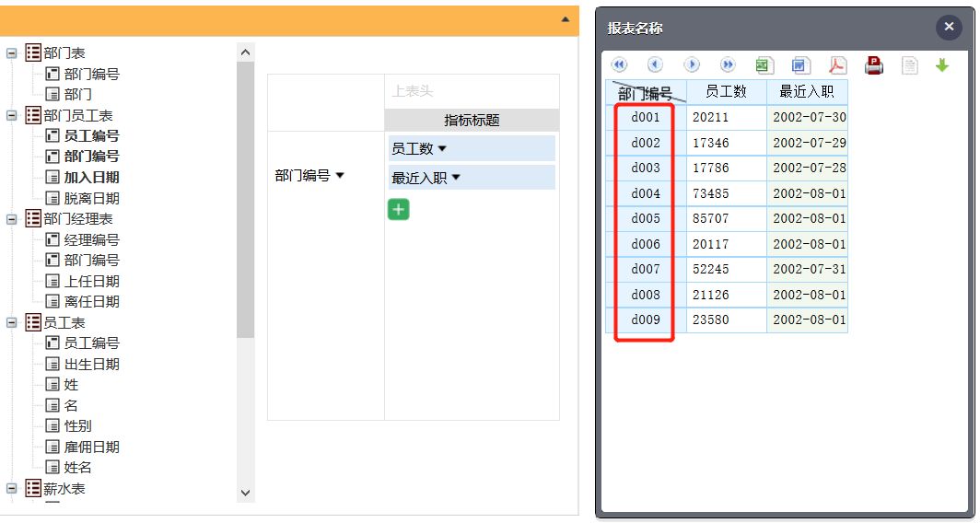Click cell 2002-07-30 in report
The height and width of the screenshot is (523, 980).
coord(807,118)
